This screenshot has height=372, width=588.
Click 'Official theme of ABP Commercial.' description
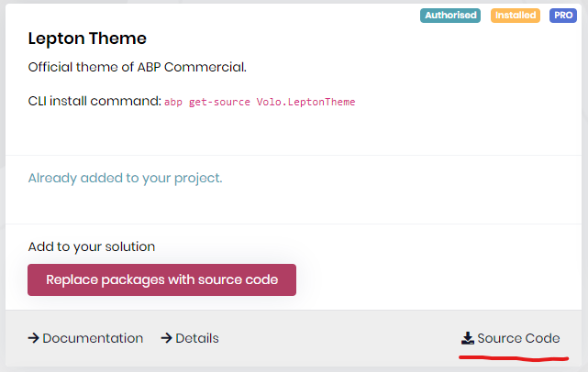[x=138, y=67]
